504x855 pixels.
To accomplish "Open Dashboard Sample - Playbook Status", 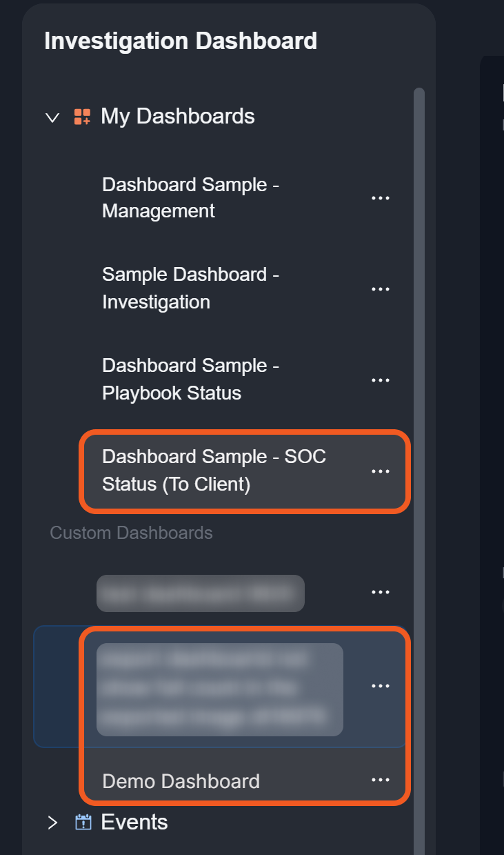I will point(190,380).
